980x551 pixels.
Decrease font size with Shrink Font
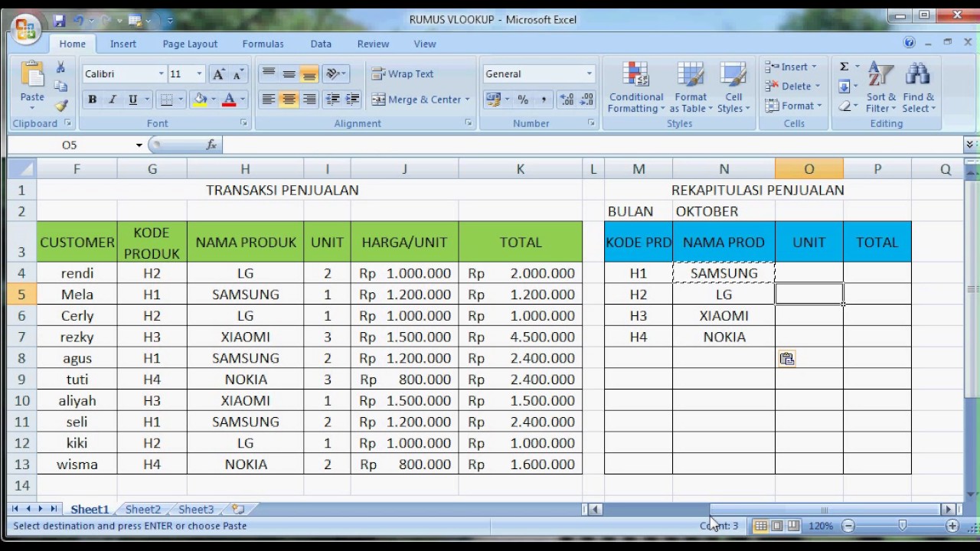pyautogui.click(x=237, y=74)
